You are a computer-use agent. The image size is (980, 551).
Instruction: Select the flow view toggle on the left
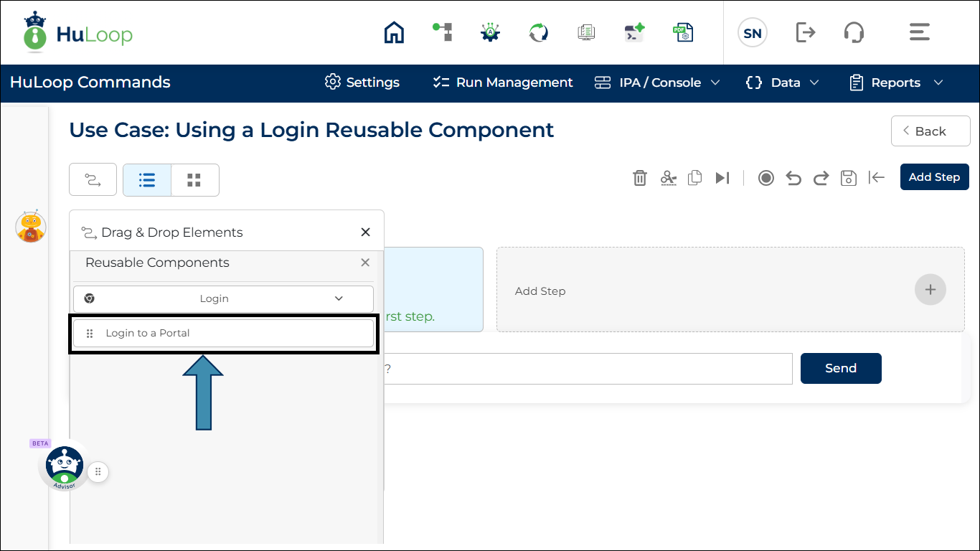coord(93,180)
